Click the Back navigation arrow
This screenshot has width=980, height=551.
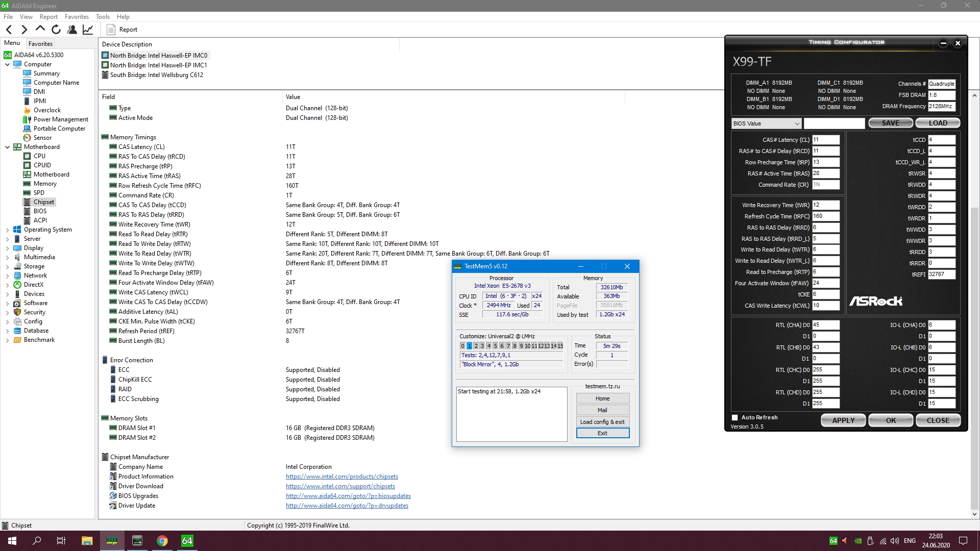(x=9, y=30)
